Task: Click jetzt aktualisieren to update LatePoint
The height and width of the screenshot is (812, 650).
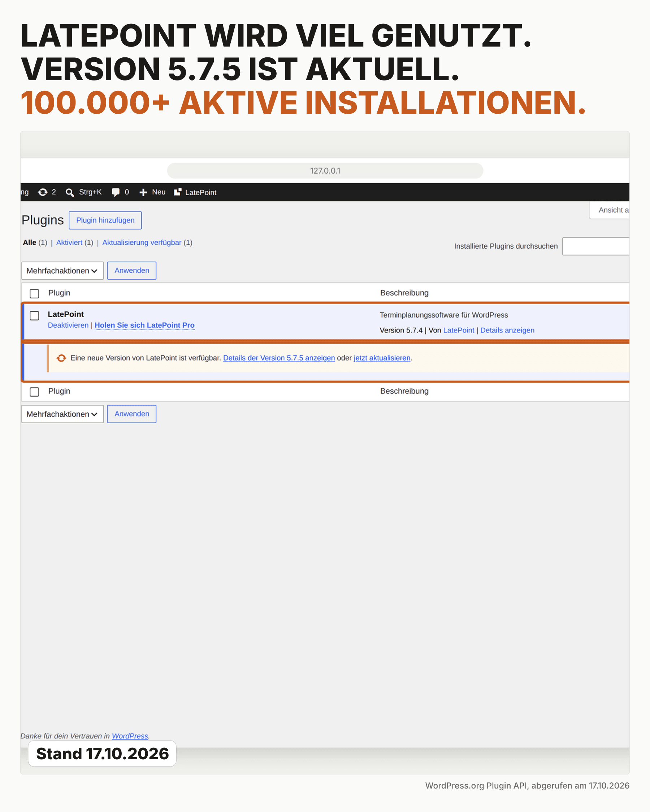Action: click(382, 358)
